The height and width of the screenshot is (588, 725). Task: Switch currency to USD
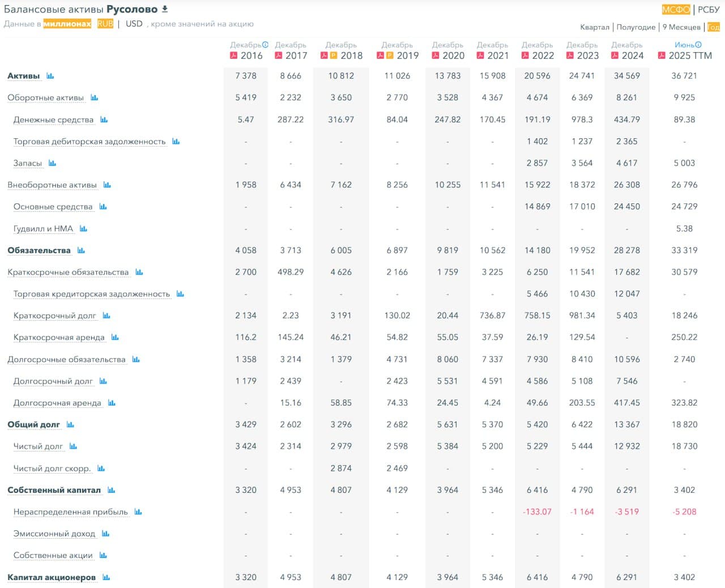pyautogui.click(x=134, y=24)
